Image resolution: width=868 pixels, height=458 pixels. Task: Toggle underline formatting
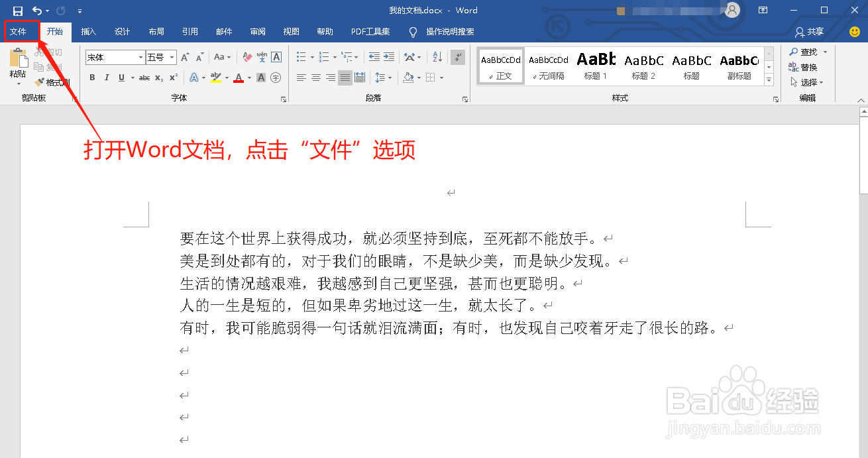pos(121,78)
